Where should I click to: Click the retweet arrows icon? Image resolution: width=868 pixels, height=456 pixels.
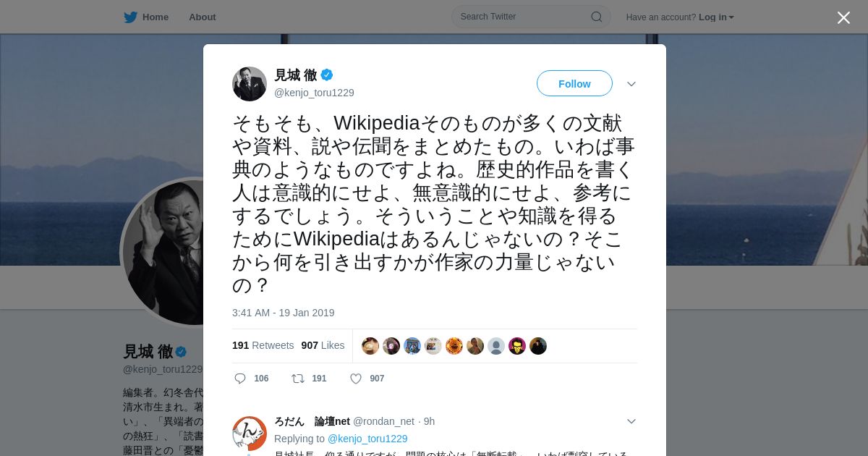297,379
